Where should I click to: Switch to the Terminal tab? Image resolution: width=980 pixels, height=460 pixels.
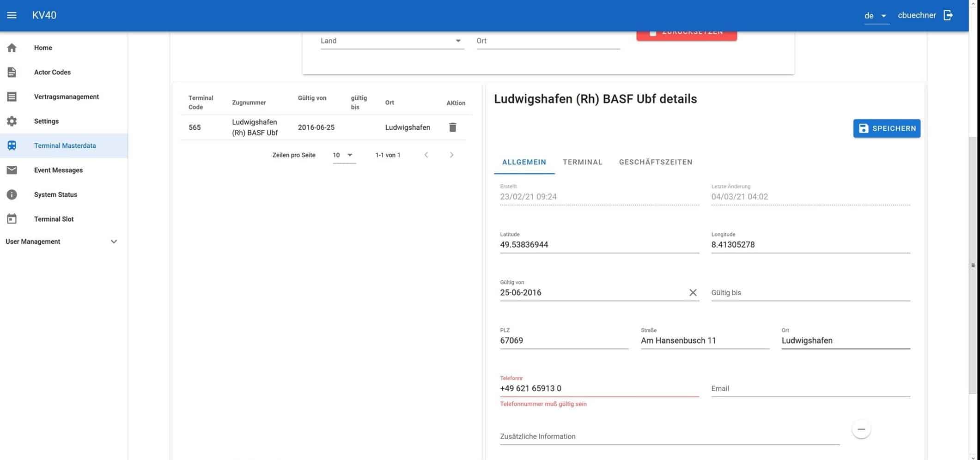(x=582, y=162)
